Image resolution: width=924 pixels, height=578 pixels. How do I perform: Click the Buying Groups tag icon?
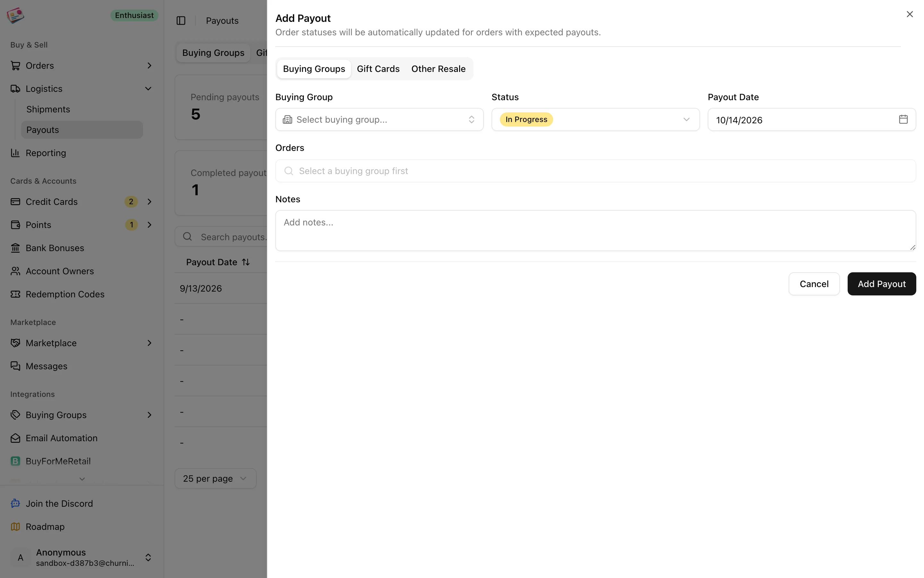pyautogui.click(x=15, y=415)
